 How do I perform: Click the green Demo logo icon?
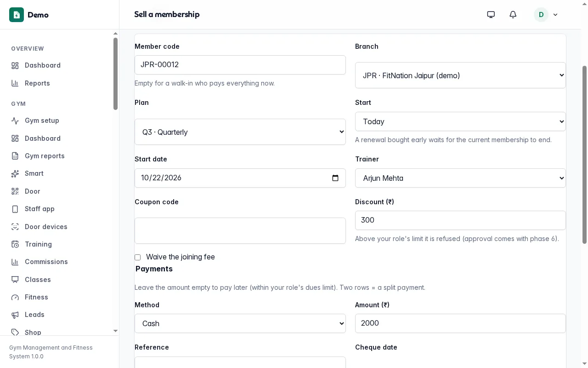tap(17, 15)
